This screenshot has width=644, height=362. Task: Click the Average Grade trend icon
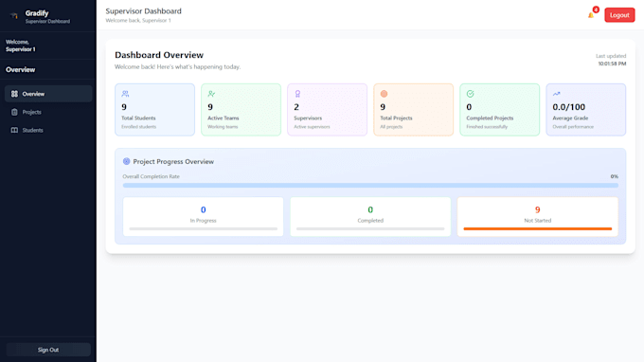tap(557, 94)
